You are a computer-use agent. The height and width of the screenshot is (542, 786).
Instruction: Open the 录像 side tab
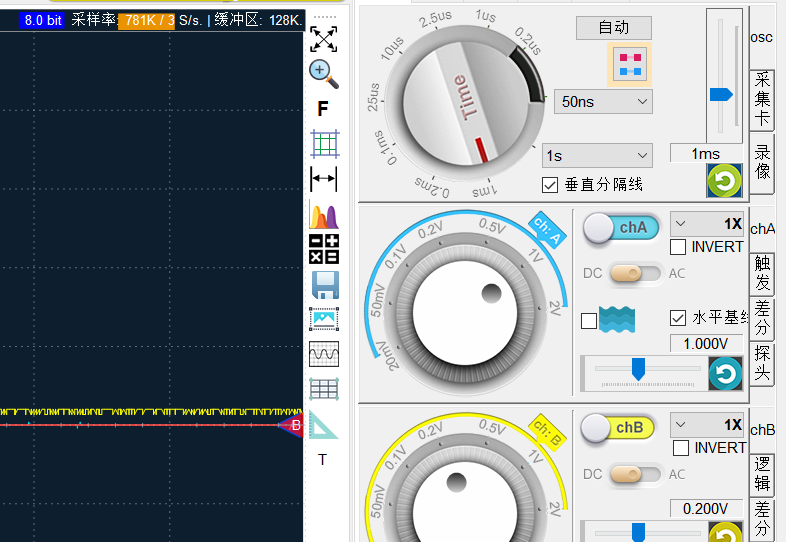[762, 162]
